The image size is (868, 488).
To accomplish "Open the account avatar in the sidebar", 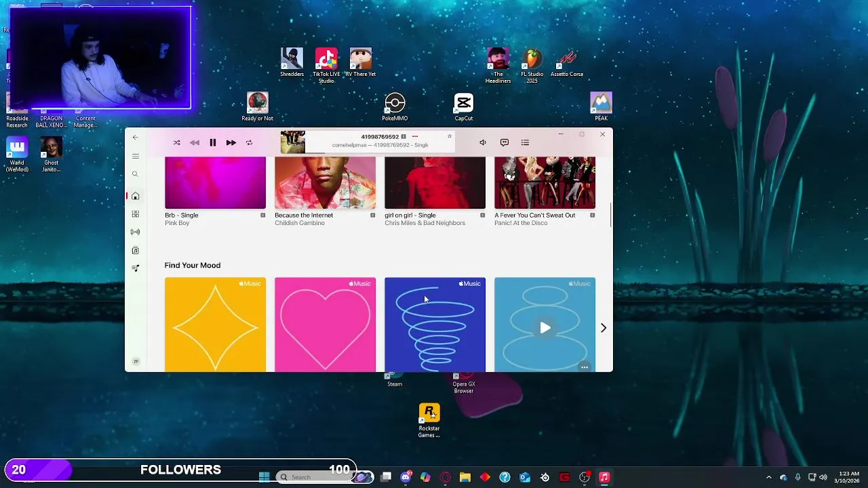I will click(136, 362).
